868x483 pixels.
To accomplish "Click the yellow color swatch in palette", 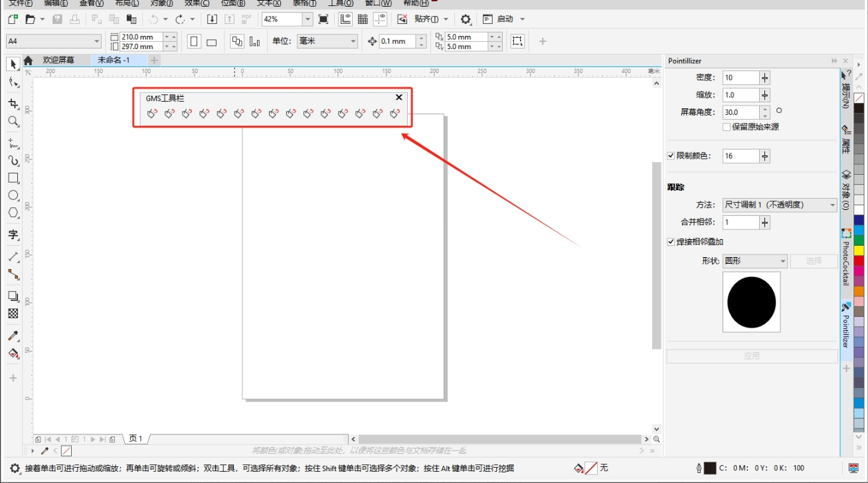I will (859, 250).
